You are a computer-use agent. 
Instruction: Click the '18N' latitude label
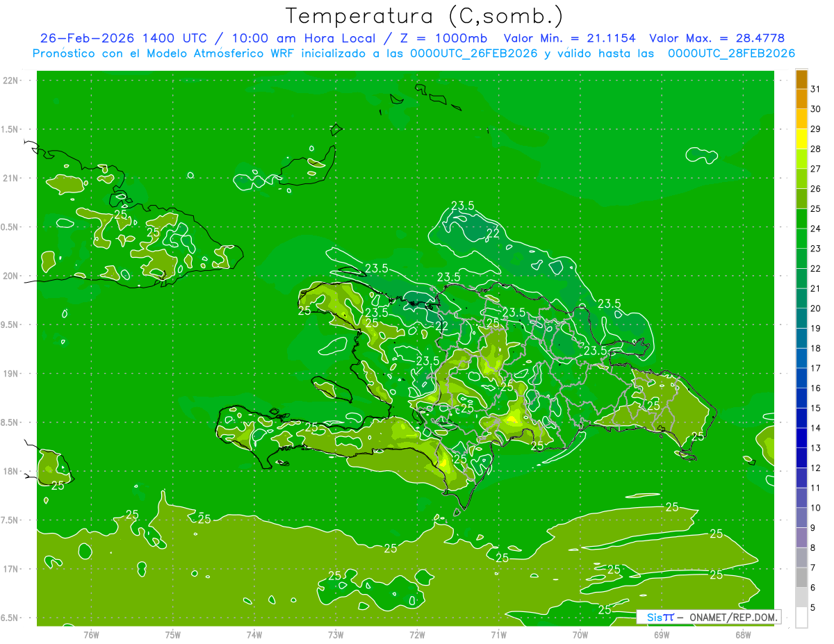click(10, 471)
